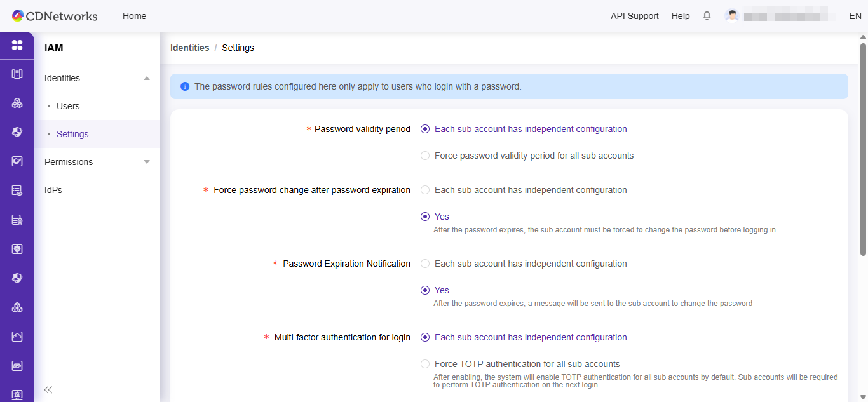This screenshot has height=402, width=868.
Task: Click the Identities breadcrumb
Action: click(x=189, y=48)
